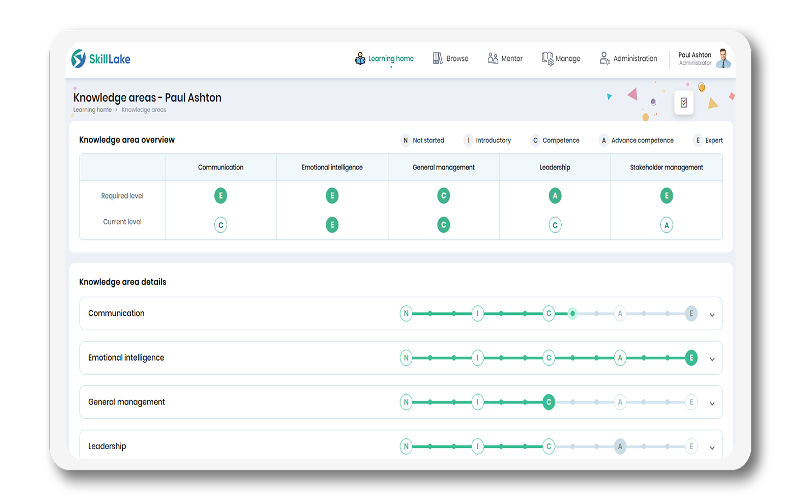Click Communication current level C badge
This screenshot has width=800, height=500.
click(221, 225)
